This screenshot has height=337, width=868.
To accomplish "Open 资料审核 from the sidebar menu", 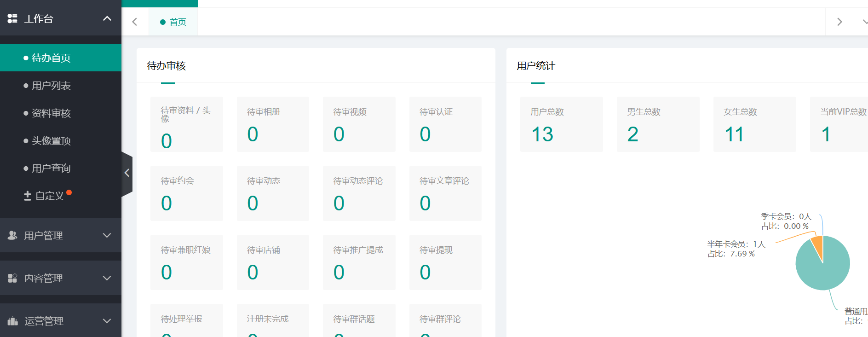I will [51, 113].
